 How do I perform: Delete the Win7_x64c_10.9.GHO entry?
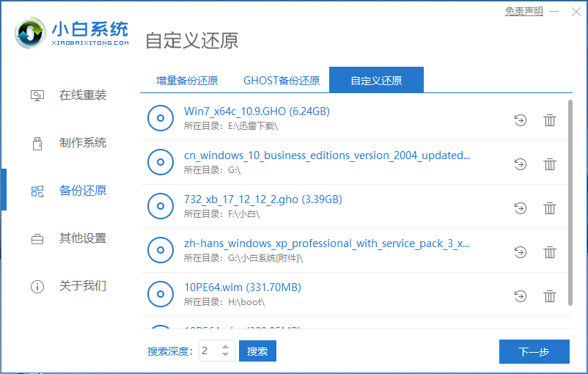[x=549, y=120]
